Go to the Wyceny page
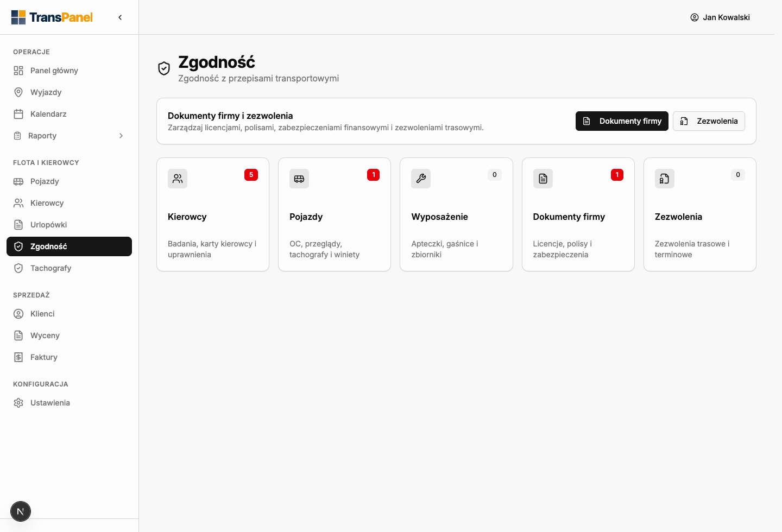Screen dimensions: 782x532 pos(69,335)
